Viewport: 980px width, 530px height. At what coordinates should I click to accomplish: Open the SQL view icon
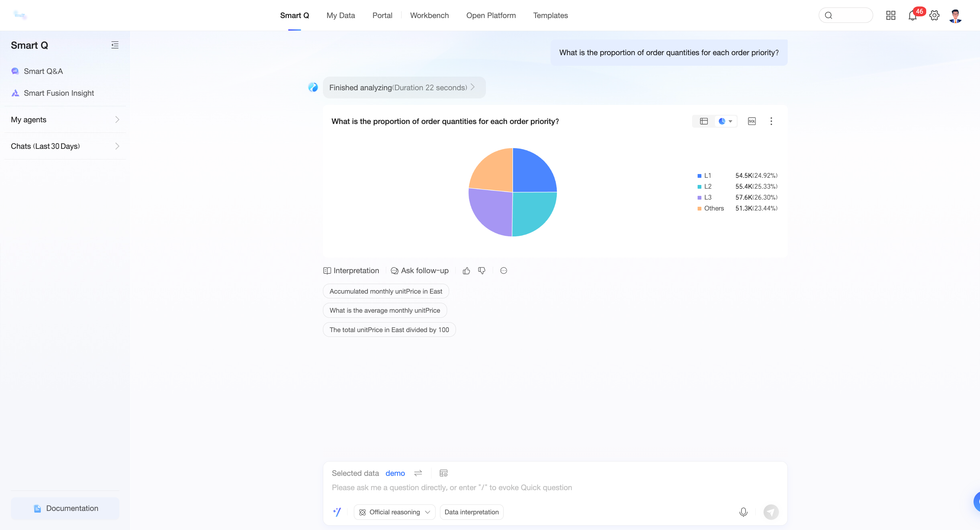(x=751, y=121)
